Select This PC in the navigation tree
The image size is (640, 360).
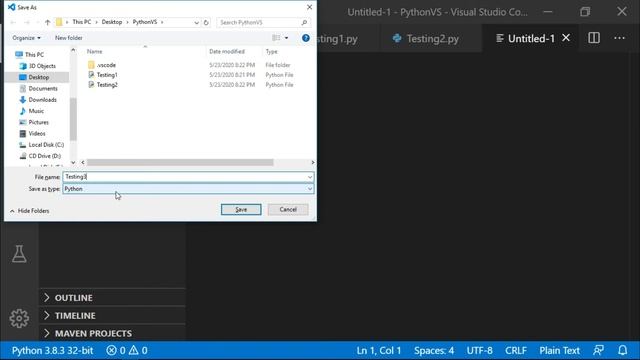34,54
